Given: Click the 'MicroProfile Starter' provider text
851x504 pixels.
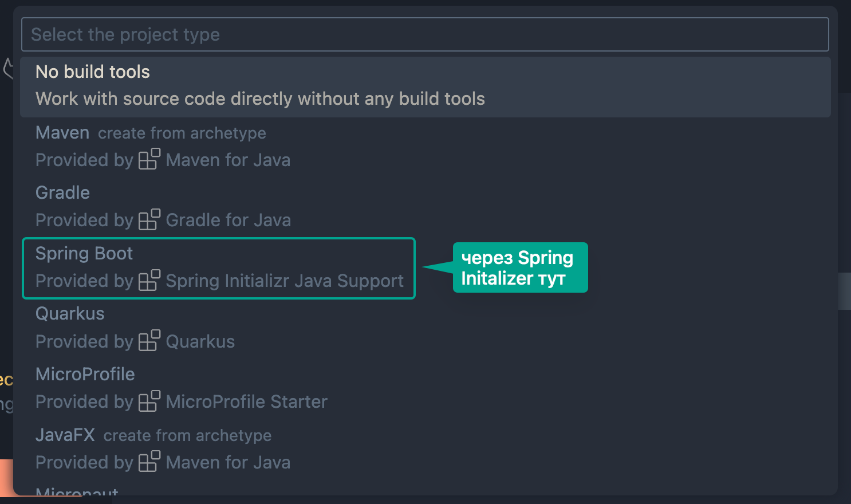Looking at the screenshot, I should click(247, 401).
